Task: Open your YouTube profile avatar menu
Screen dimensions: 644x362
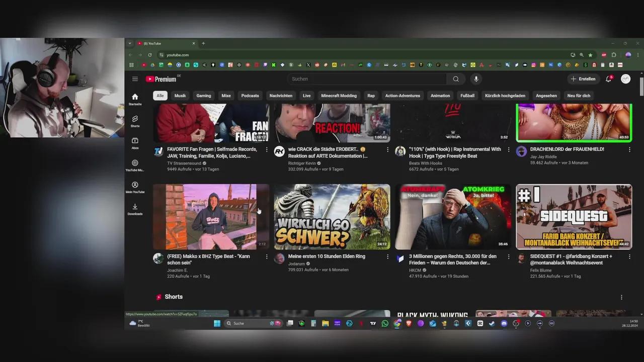Action: 625,79
